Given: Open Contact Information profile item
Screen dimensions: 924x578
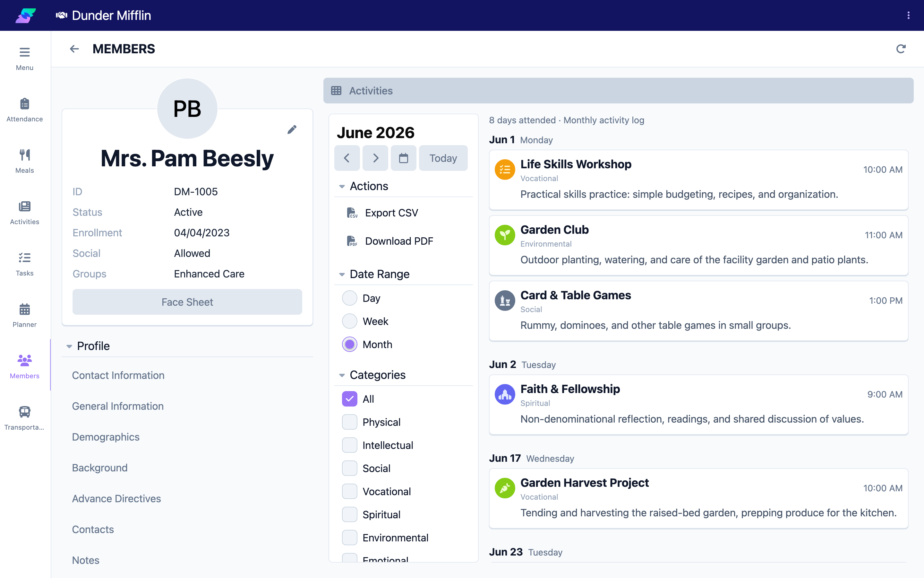Looking at the screenshot, I should coord(118,375).
